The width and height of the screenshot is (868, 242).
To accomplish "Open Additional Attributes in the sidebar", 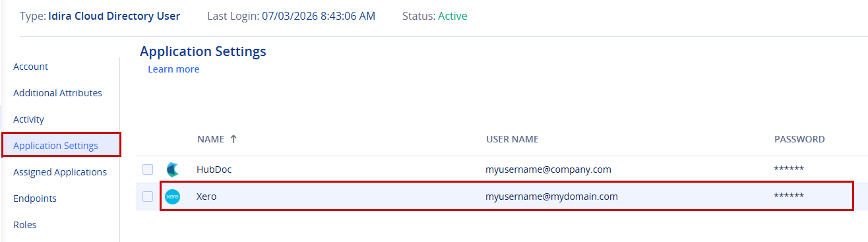I will pyautogui.click(x=57, y=93).
